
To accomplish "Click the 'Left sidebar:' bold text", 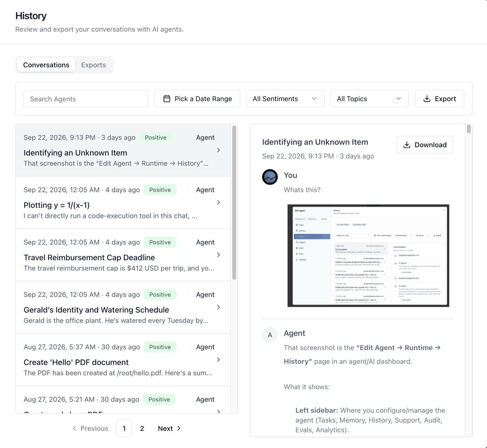I will point(317,410).
